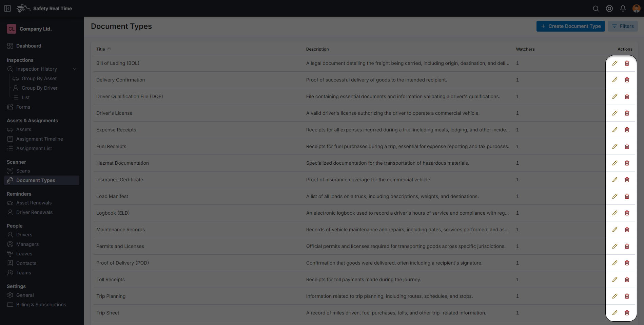Open the Filters panel
Screen dimensions: 644x325
pyautogui.click(x=623, y=26)
